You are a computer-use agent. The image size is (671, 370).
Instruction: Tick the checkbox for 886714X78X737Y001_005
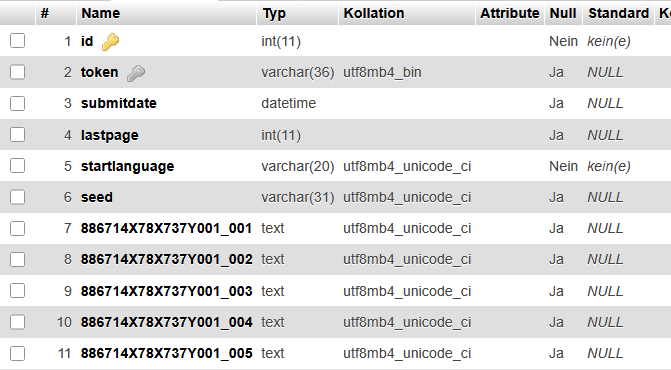click(18, 353)
